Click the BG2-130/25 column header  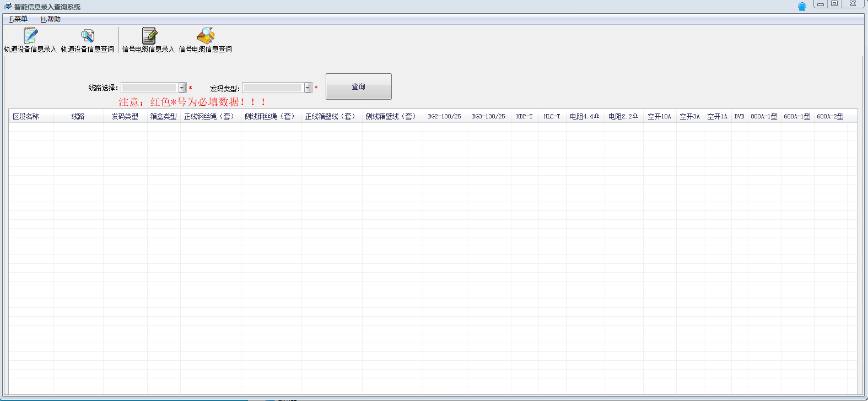(445, 116)
